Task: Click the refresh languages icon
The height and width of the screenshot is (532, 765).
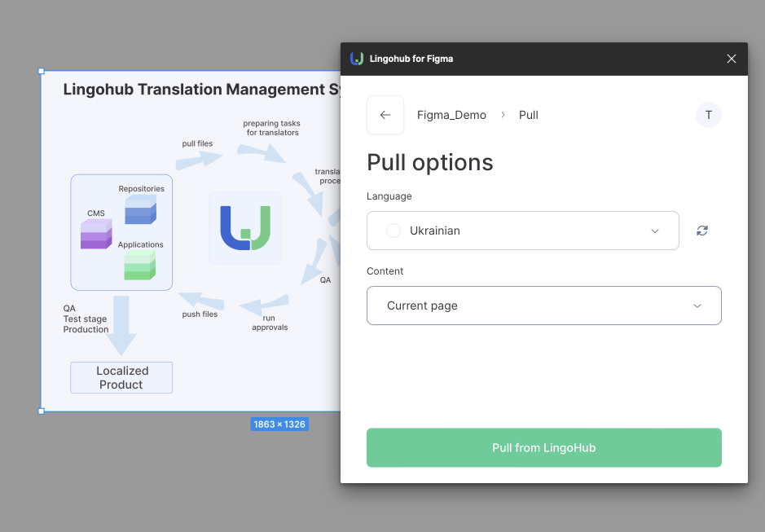Action: [x=702, y=231]
